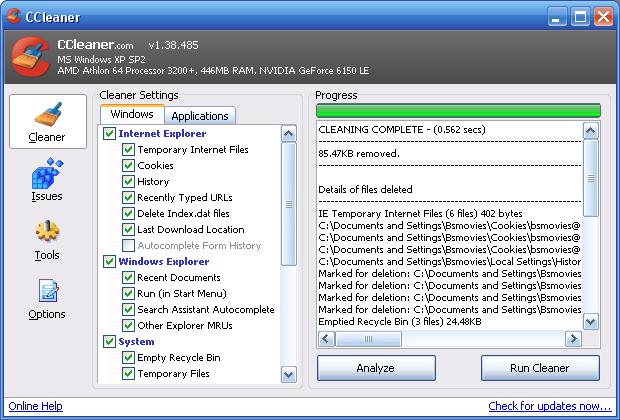The width and height of the screenshot is (620, 420).
Task: Select the Windows tab
Action: pos(132,115)
